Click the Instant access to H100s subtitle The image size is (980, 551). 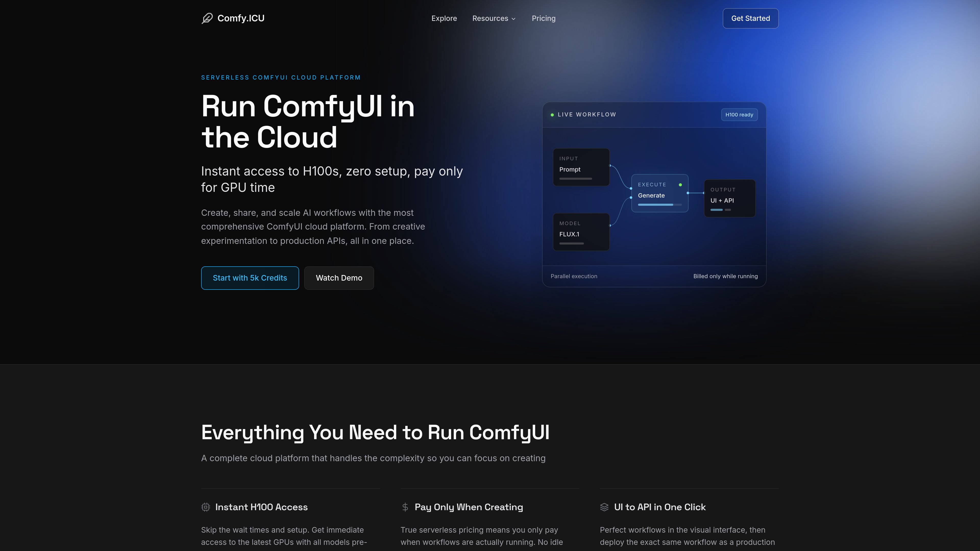(332, 180)
